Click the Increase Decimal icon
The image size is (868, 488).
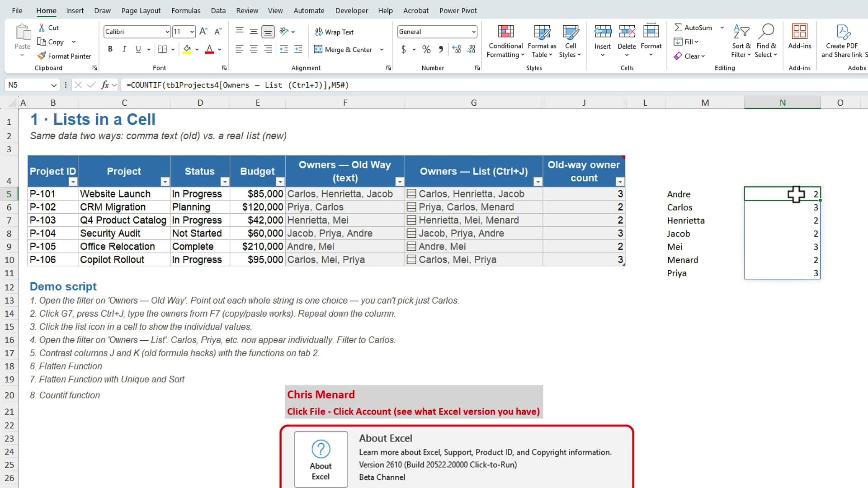[x=457, y=49]
